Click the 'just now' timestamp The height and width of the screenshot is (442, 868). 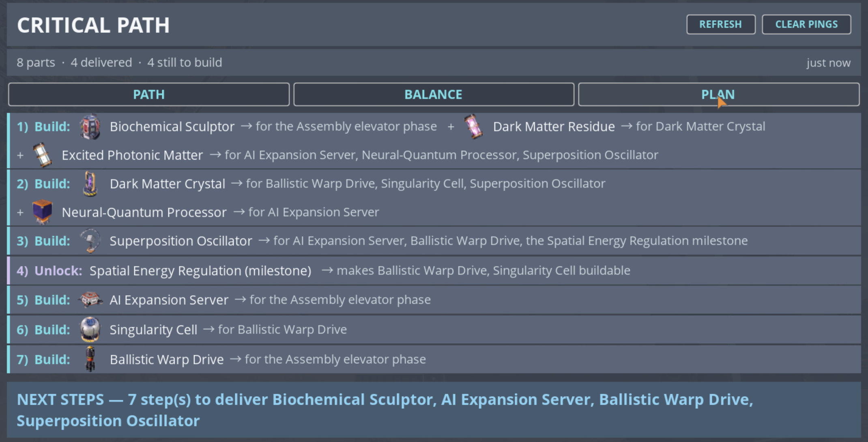pos(828,63)
